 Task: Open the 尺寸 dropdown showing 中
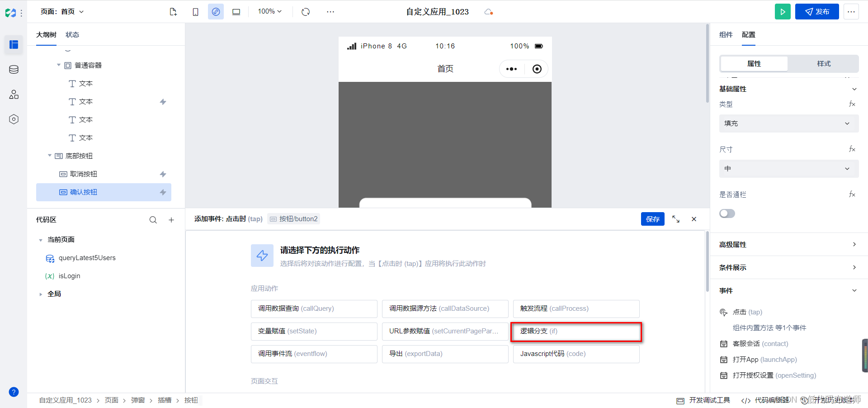pyautogui.click(x=789, y=169)
